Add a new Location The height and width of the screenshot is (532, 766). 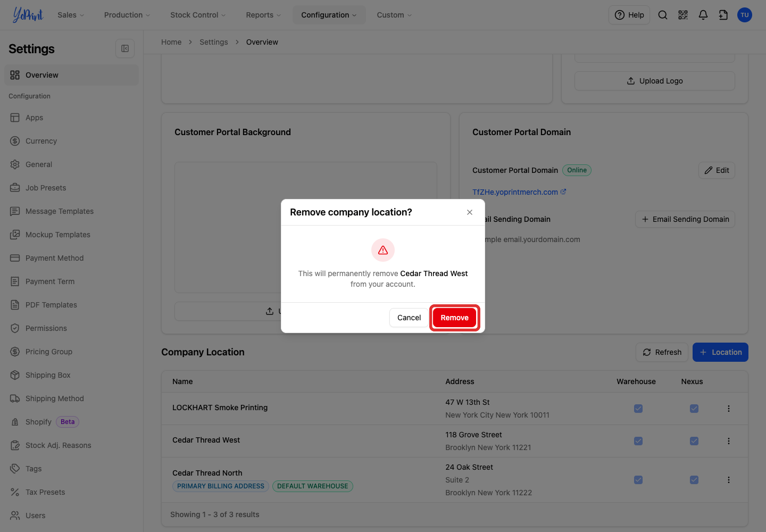[x=720, y=352]
